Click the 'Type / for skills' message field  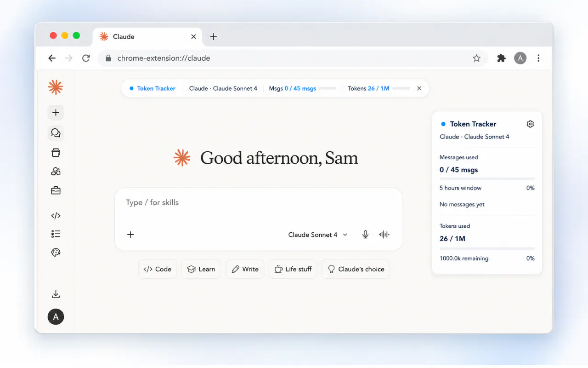(x=258, y=202)
